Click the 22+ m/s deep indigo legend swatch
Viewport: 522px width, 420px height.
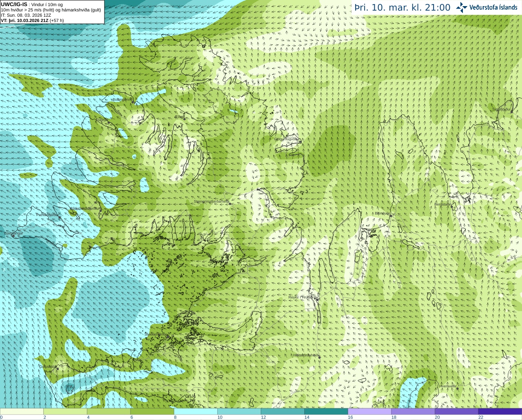[500, 411]
